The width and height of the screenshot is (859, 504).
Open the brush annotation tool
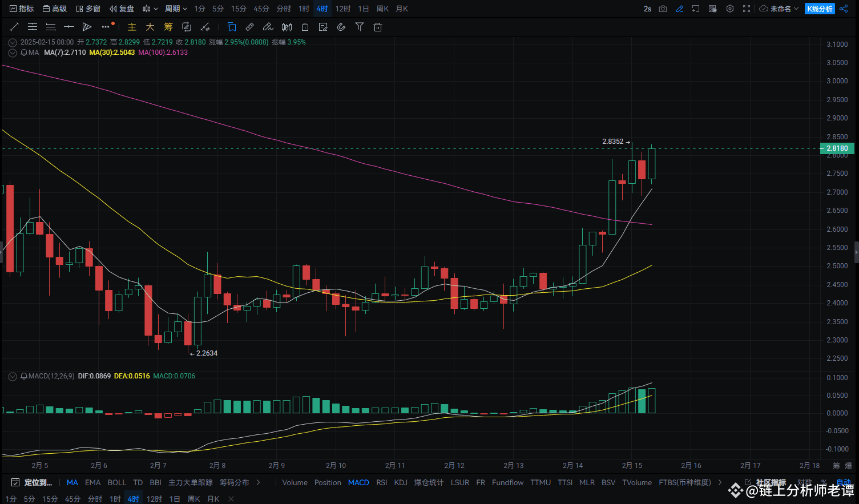[268, 27]
